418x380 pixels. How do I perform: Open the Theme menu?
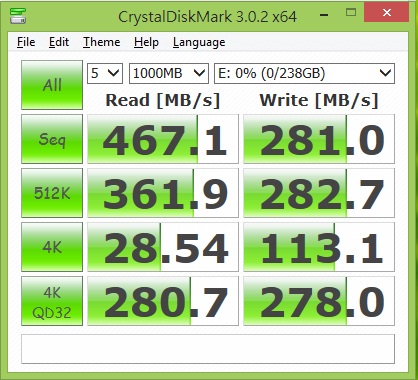tap(102, 42)
